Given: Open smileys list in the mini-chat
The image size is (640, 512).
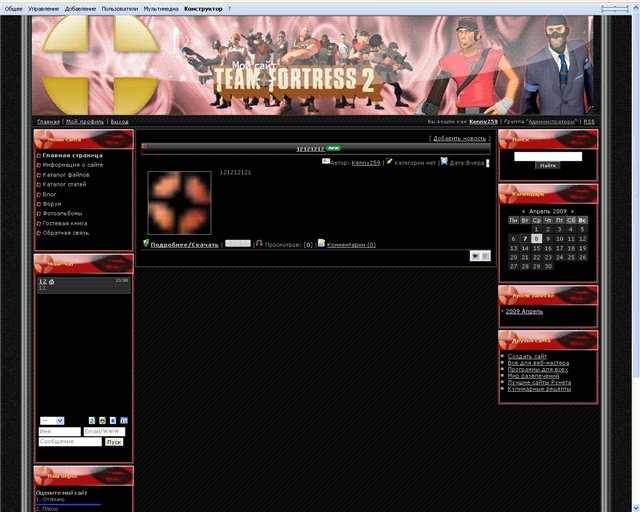Looking at the screenshot, I should (x=102, y=421).
